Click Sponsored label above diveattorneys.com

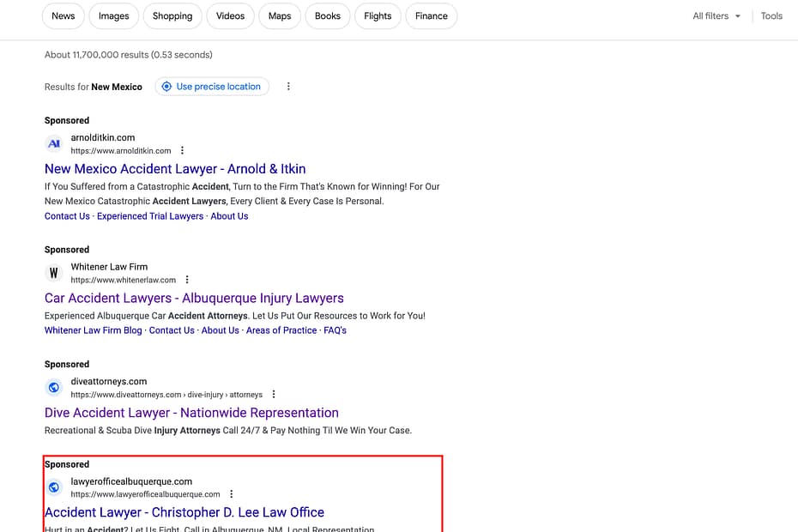pos(67,364)
